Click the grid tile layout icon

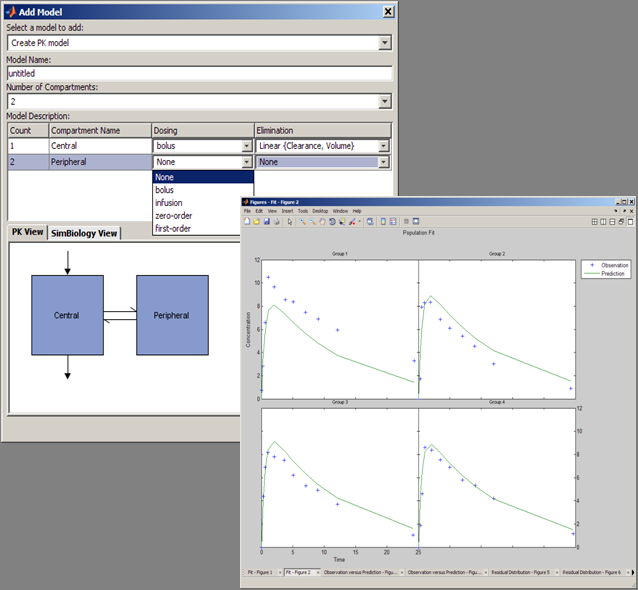tap(594, 222)
